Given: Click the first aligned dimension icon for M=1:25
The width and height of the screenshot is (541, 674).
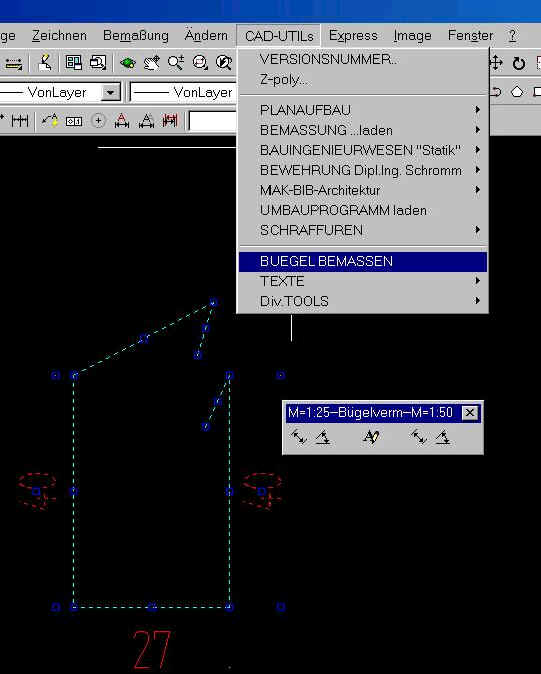Looking at the screenshot, I should 298,438.
